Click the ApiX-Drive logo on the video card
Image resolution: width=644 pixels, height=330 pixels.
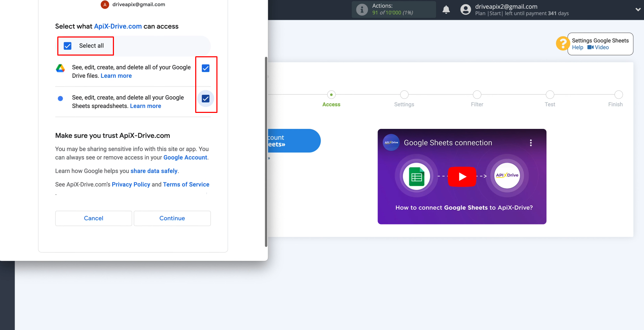pyautogui.click(x=391, y=142)
